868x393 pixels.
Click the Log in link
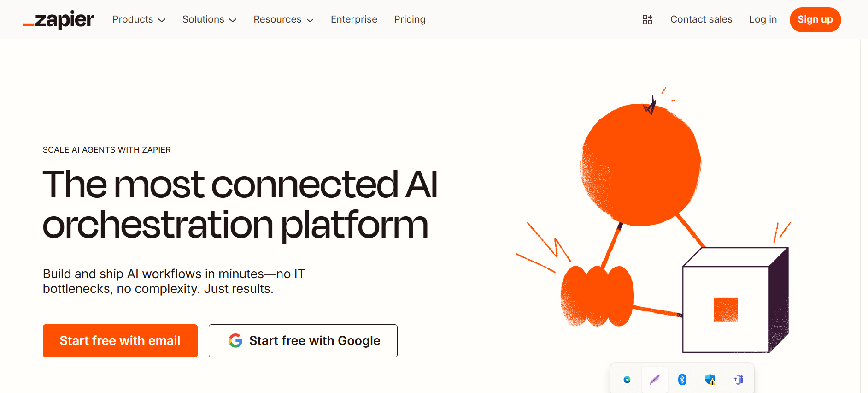tap(763, 19)
